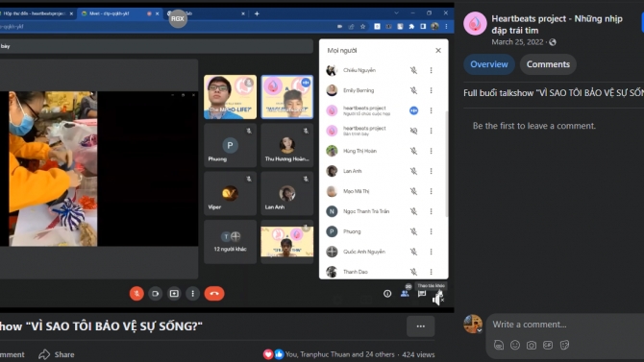The image size is (644, 362).
Task: Toggle mic icon beside Hùng Thị Hoàn
Action: tap(413, 151)
